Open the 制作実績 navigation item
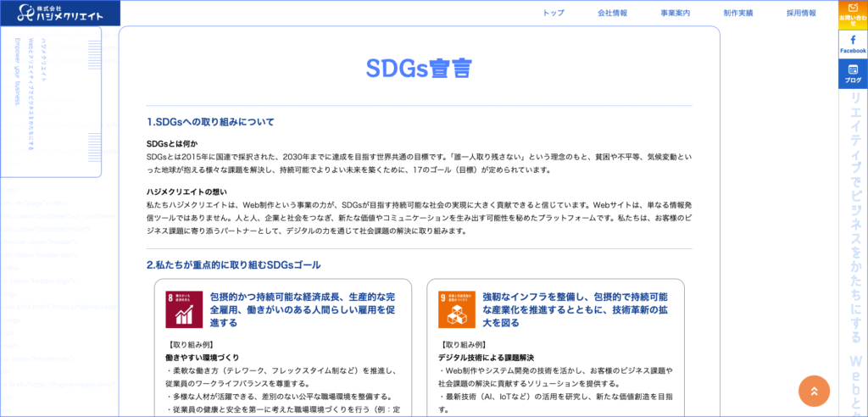Image resolution: width=868 pixels, height=417 pixels. (738, 13)
